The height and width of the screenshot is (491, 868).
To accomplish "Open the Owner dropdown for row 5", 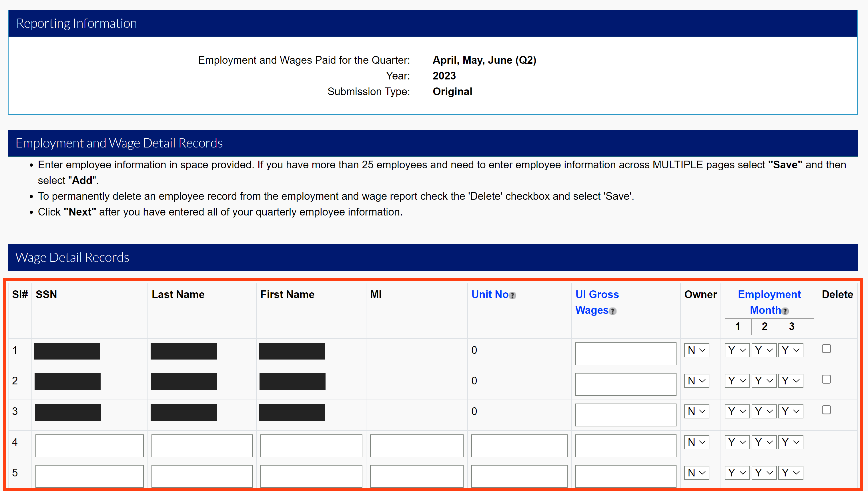I will pos(697,472).
